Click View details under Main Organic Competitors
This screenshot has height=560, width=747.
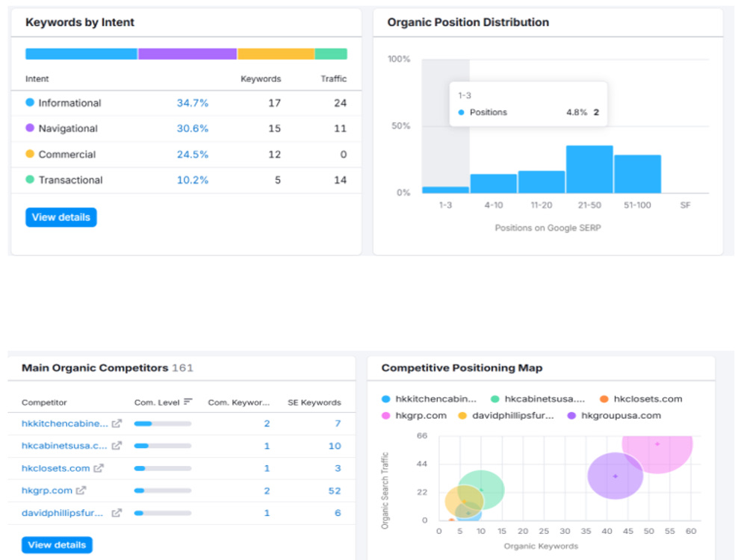[58, 545]
